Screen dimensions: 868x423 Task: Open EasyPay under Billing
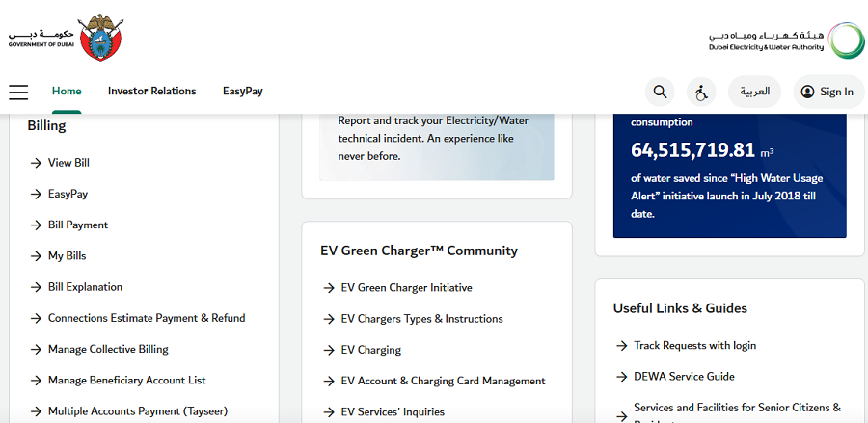tap(68, 194)
